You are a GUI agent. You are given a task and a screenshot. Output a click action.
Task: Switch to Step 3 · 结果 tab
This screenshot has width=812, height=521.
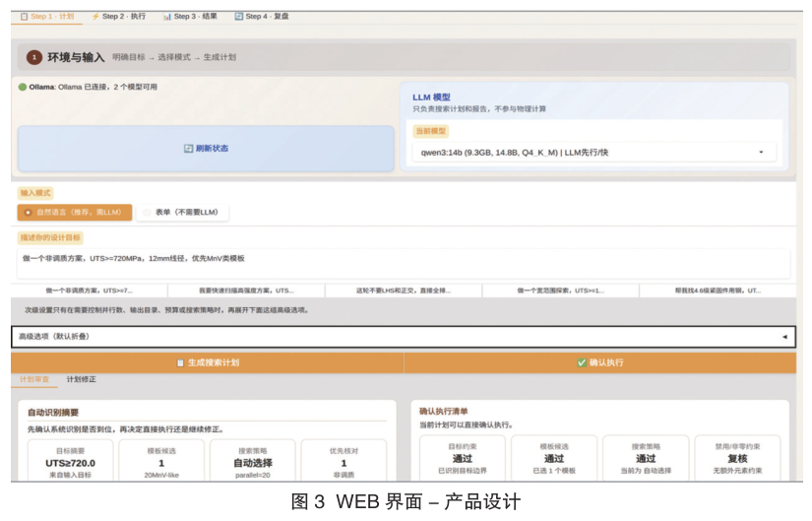pos(190,17)
